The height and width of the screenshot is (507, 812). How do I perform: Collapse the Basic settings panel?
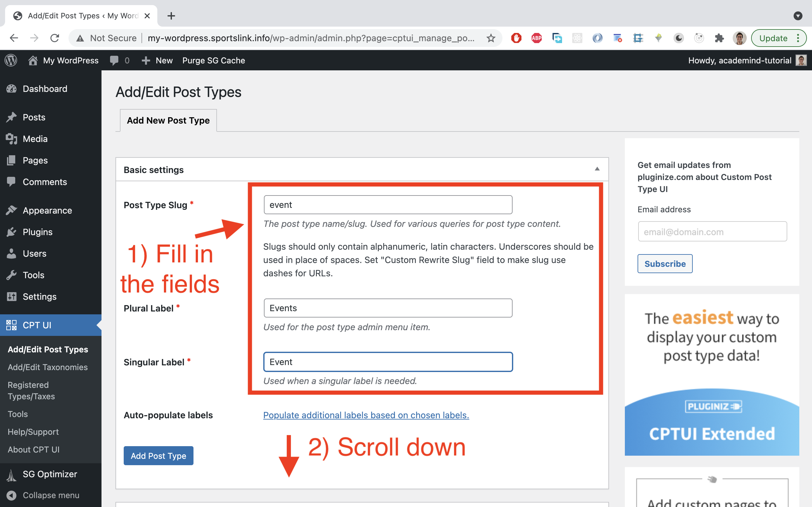[598, 169]
